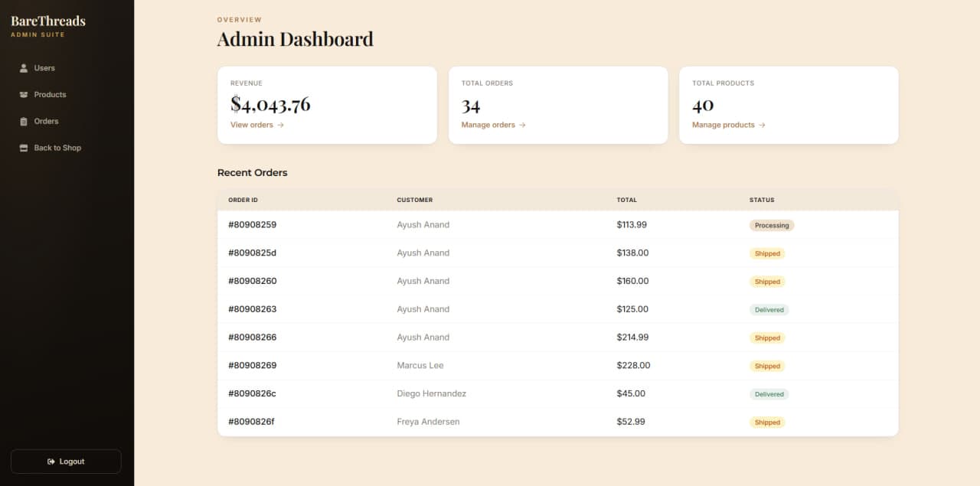
Task: Click the $214.99 total
Action: 632,338
